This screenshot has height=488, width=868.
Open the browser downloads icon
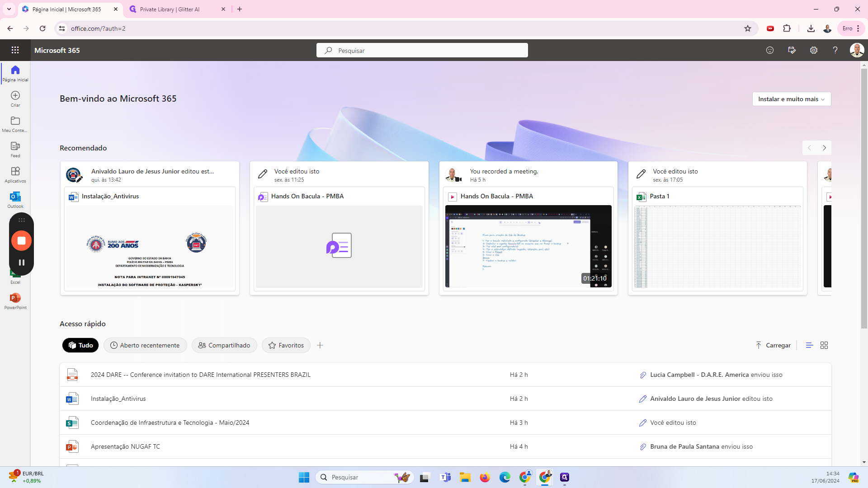point(811,28)
